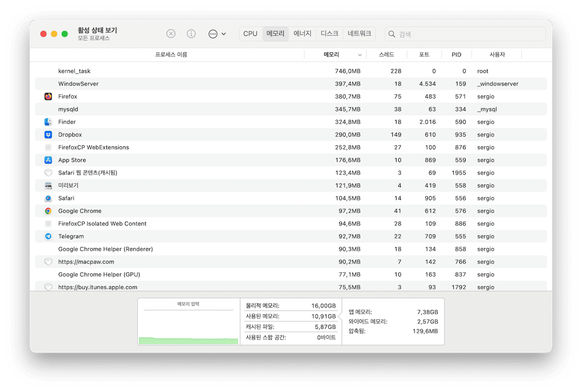This screenshot has width=582, height=392.
Task: Click the 사용된 메모리 10,91GB entry
Action: pos(291,316)
